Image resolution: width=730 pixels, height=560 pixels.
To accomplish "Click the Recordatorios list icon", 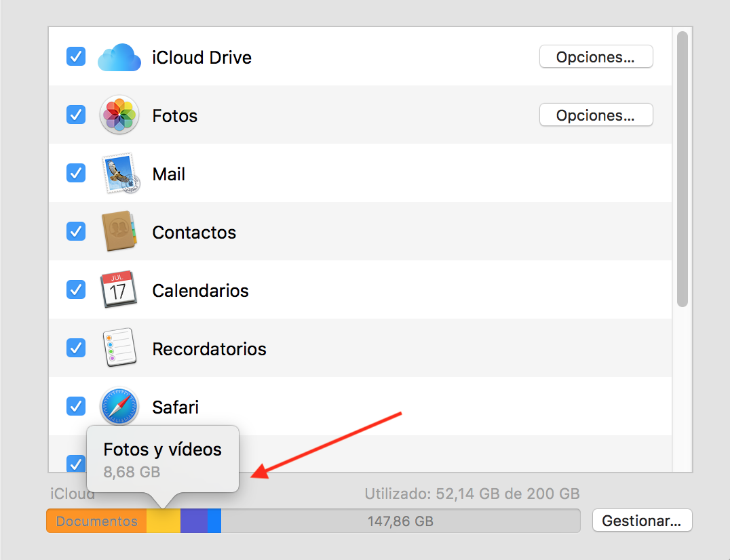I will [119, 348].
